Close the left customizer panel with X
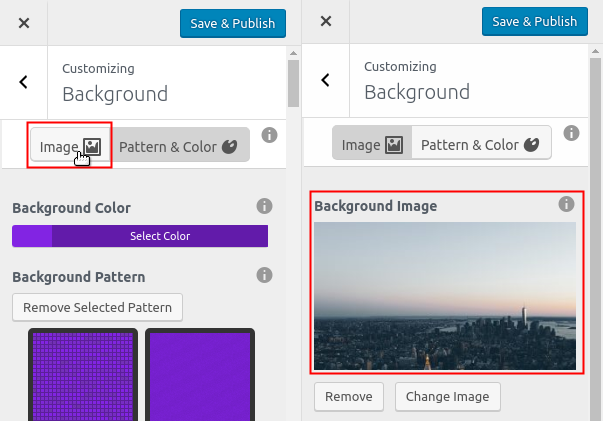The height and width of the screenshot is (421, 603). 24,22
